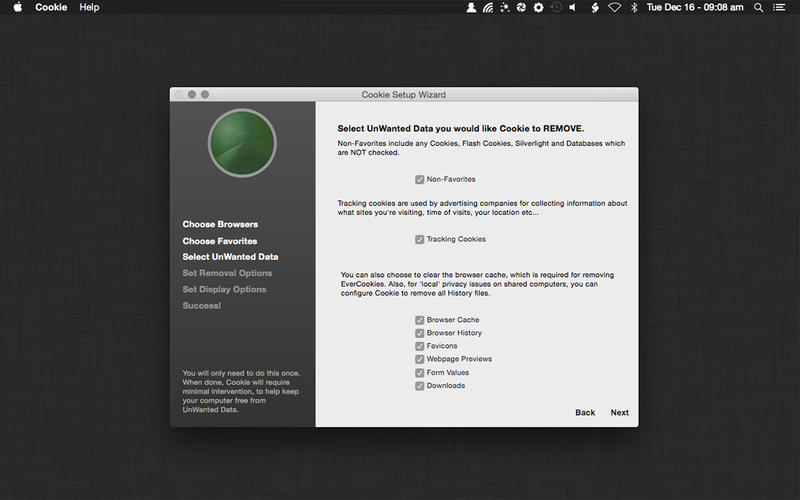Toggle the Browser History checkbox
Screen dimensions: 800x500
pyautogui.click(x=419, y=333)
